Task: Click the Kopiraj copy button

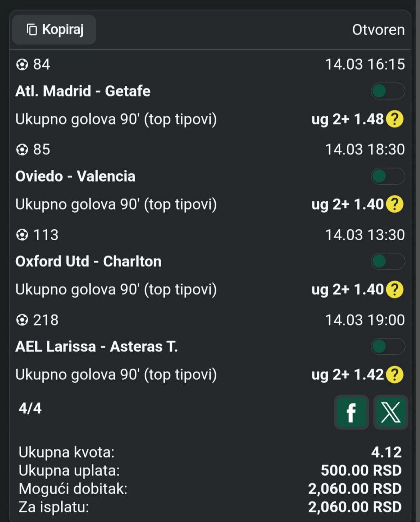Action: point(54,30)
